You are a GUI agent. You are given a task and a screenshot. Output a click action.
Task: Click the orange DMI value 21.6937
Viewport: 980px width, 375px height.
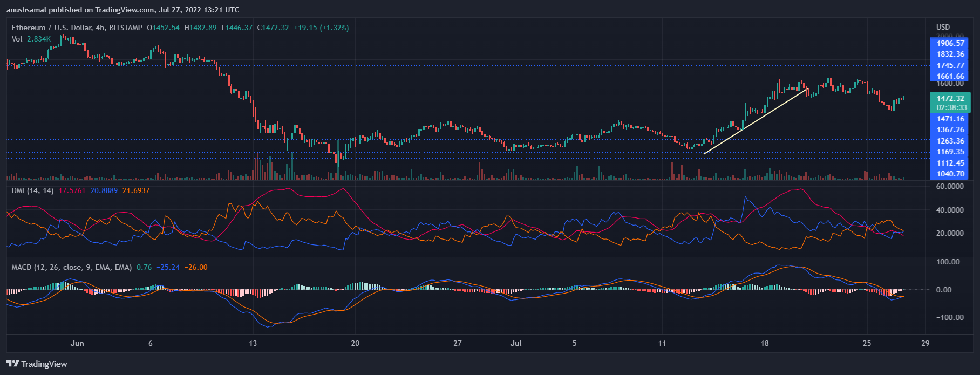[x=136, y=190]
